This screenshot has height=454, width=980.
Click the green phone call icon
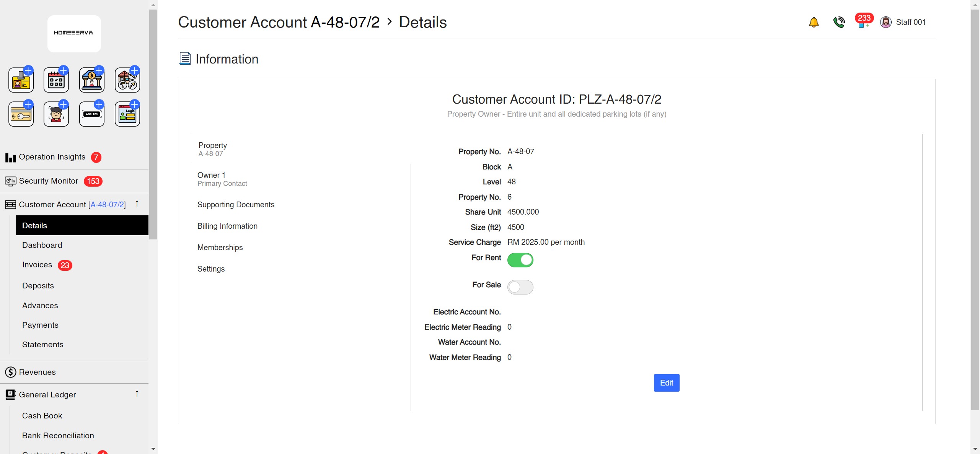pos(839,22)
